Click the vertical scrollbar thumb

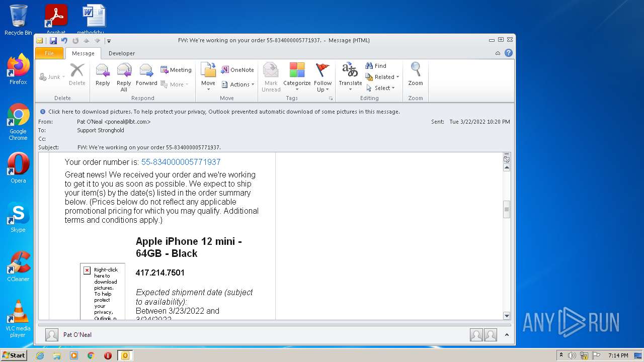pos(507,209)
